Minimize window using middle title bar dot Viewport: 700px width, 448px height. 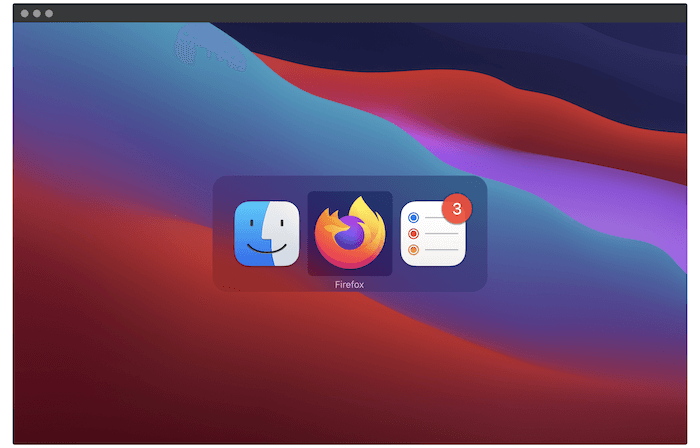tap(37, 14)
